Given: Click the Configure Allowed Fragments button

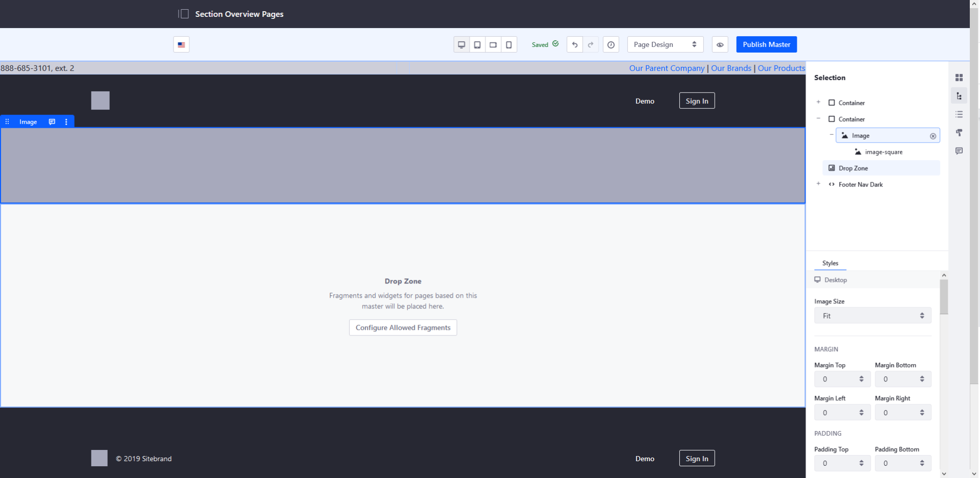Looking at the screenshot, I should (403, 328).
